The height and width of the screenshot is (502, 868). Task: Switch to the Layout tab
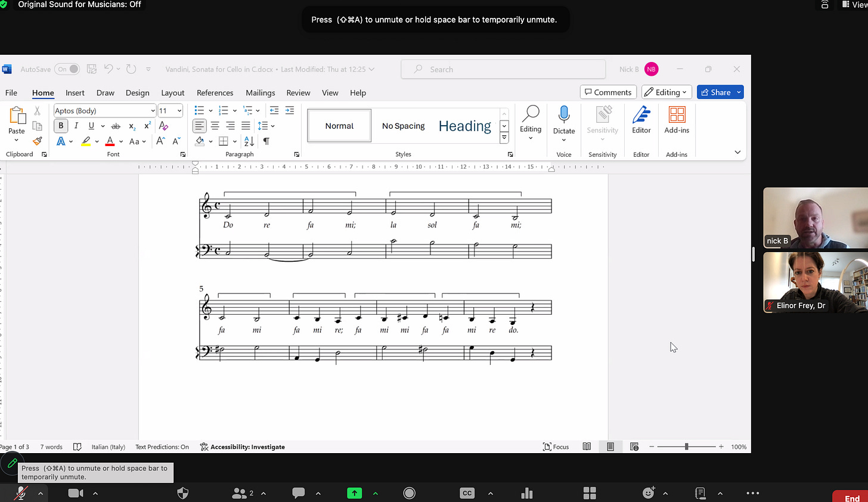(x=173, y=93)
